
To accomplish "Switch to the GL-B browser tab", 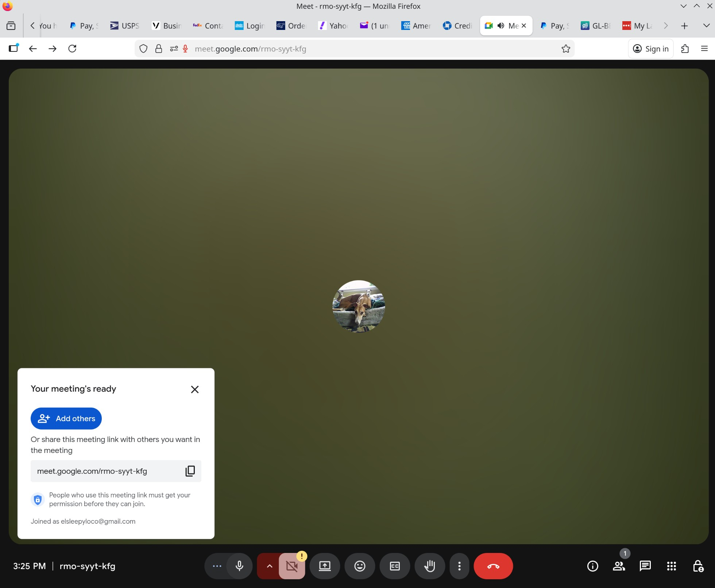I will tap(596, 26).
